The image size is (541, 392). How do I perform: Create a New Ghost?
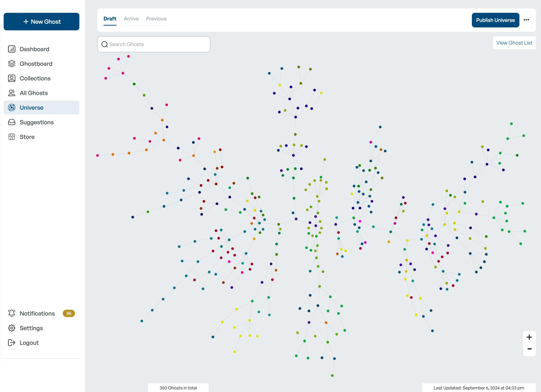pyautogui.click(x=41, y=22)
